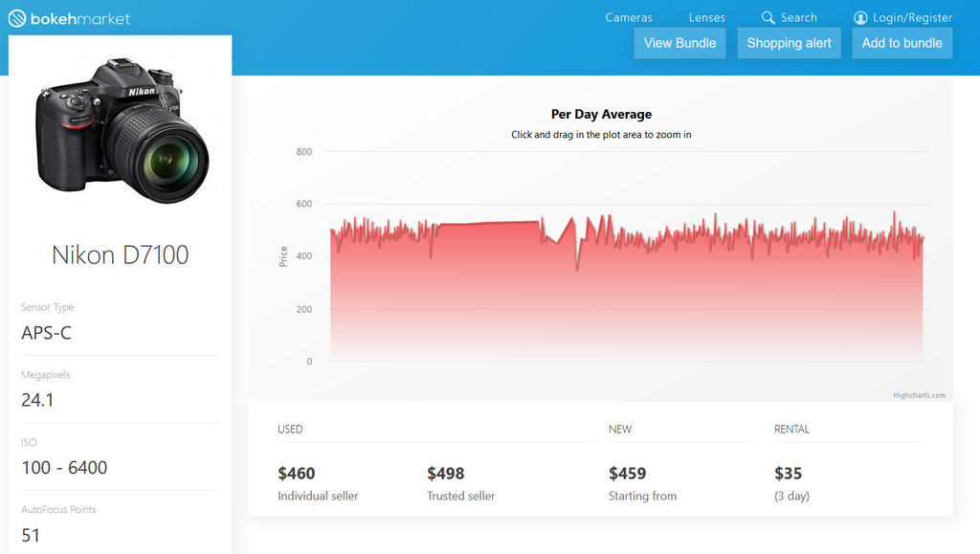Image resolution: width=980 pixels, height=554 pixels.
Task: Open the Cameras menu item
Action: click(629, 17)
